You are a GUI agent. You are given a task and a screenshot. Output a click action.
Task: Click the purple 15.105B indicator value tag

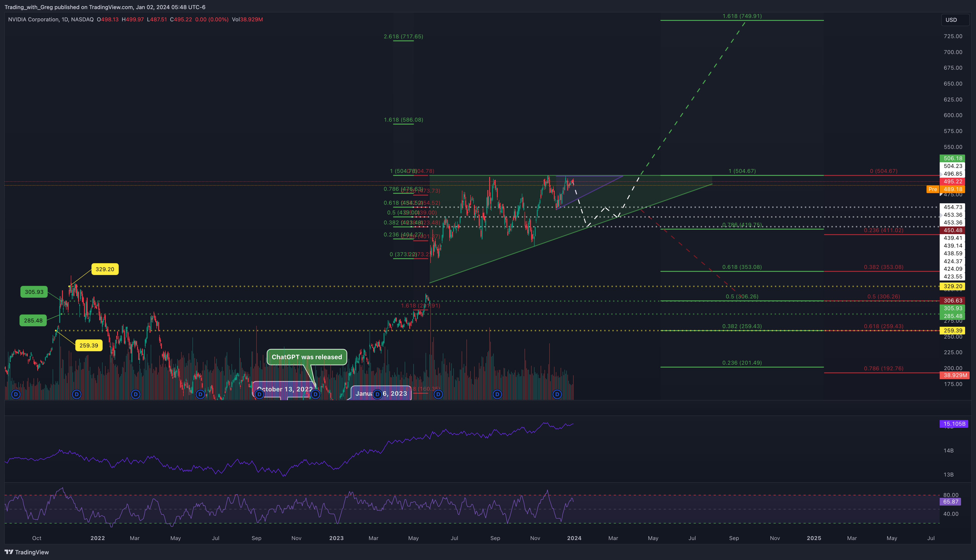tap(954, 424)
